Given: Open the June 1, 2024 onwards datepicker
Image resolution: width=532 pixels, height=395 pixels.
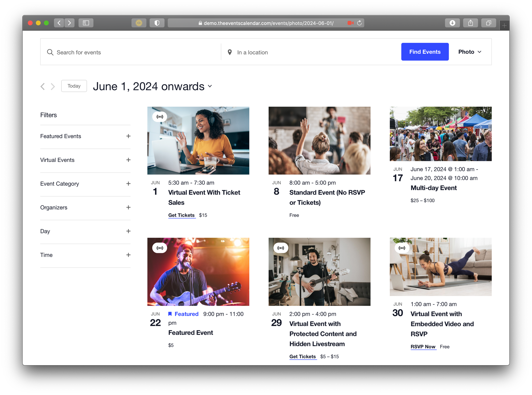Looking at the screenshot, I should point(152,86).
